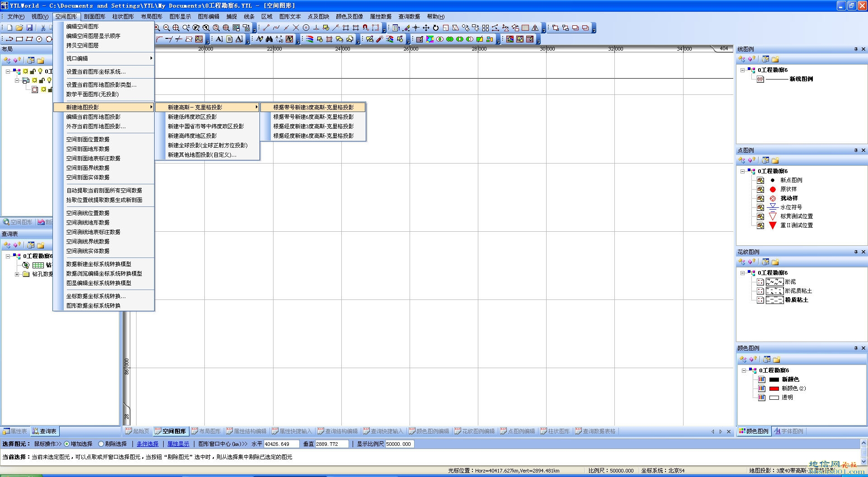Toggle lightbulb visibility on 0工 layout root row
This screenshot has width=868, height=477.
[40, 71]
